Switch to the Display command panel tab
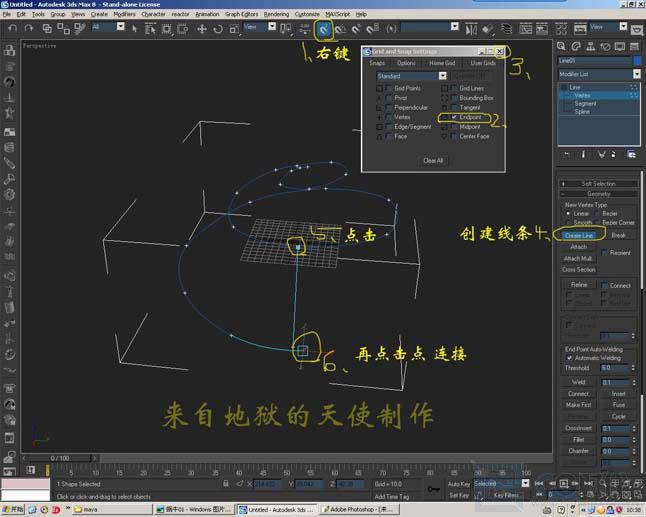This screenshot has width=646, height=517. click(620, 46)
